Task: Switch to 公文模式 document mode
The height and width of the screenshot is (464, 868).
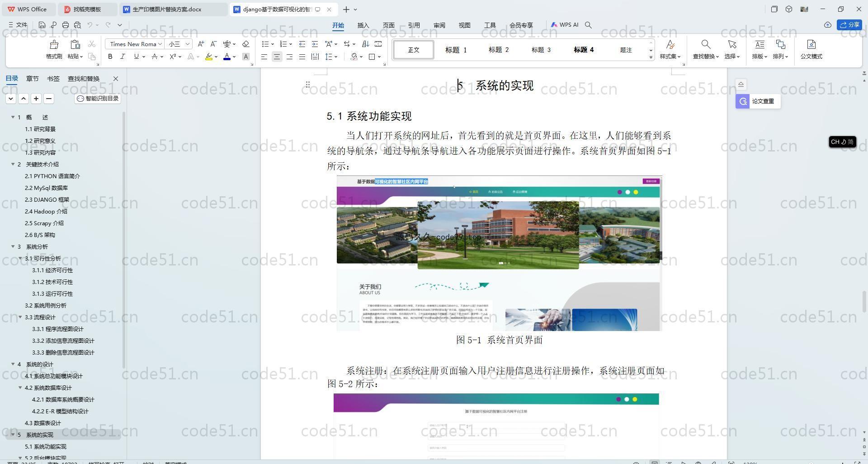Action: point(811,50)
